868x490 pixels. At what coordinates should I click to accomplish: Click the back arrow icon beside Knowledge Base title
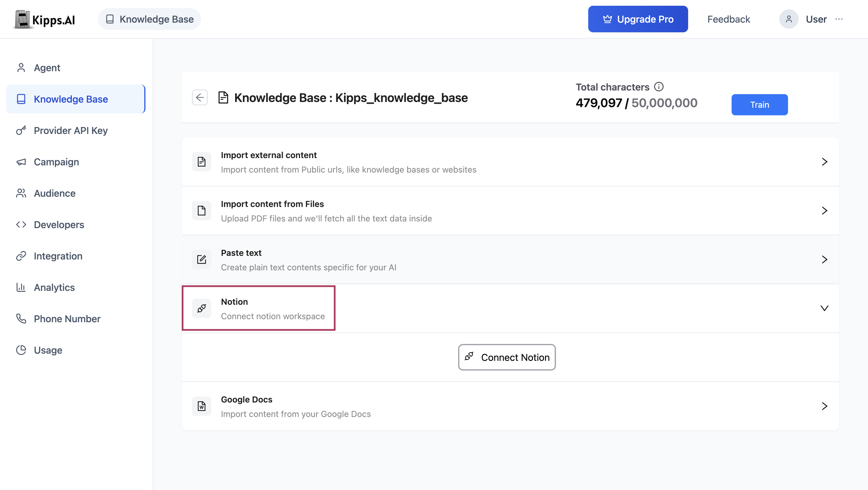point(199,98)
